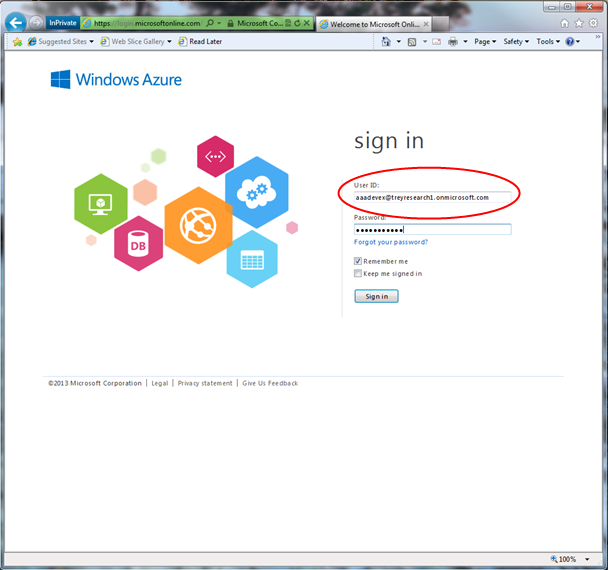Switch to Welcome to Microsoft Online tab
The width and height of the screenshot is (608, 570).
374,24
